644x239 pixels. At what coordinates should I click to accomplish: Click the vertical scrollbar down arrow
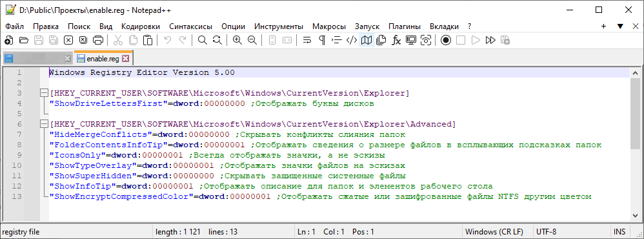tap(635, 216)
